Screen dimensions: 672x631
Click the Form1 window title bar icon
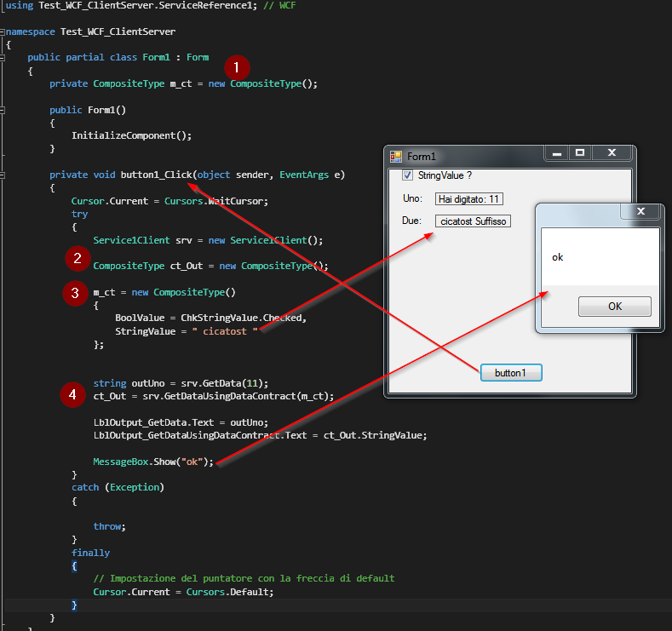pos(396,157)
